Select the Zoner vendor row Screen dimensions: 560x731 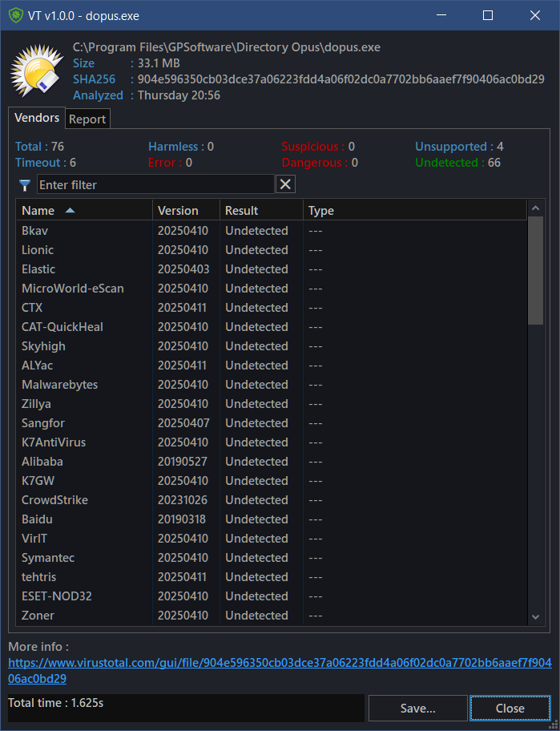(x=272, y=616)
